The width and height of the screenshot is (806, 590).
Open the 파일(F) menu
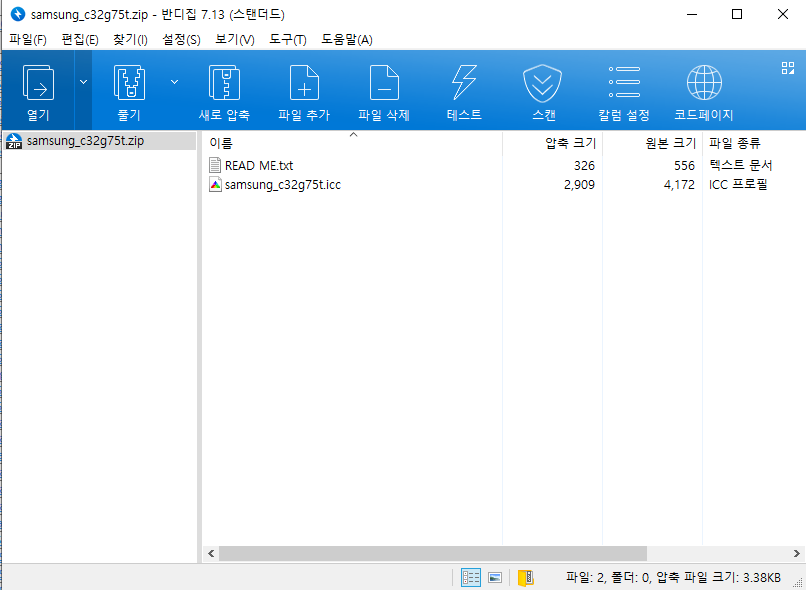(x=28, y=40)
